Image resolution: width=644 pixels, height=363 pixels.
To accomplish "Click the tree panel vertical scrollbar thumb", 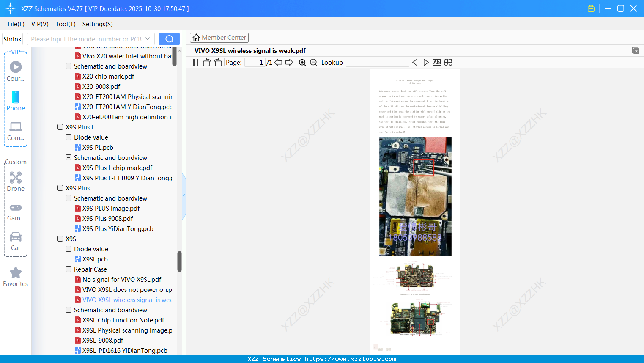I will pyautogui.click(x=179, y=261).
